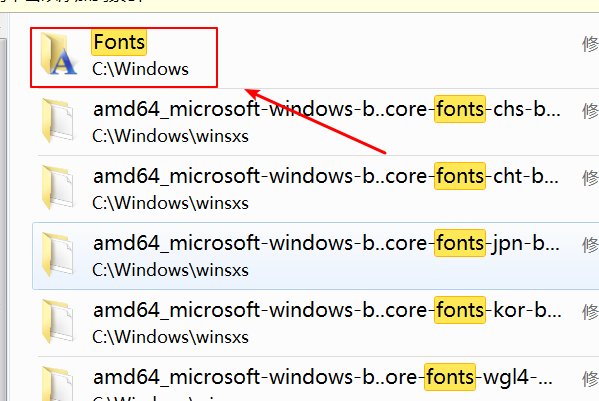This screenshot has width=599, height=401.
Task: Click the winsxs path under core-fonts-jpn
Action: [x=170, y=270]
